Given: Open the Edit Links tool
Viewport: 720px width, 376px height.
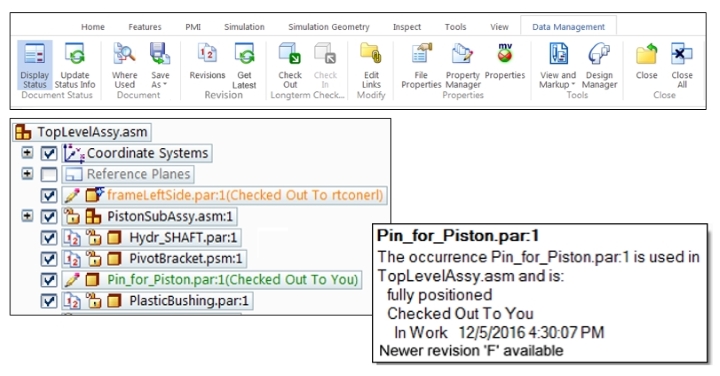Looking at the screenshot, I should point(371,65).
